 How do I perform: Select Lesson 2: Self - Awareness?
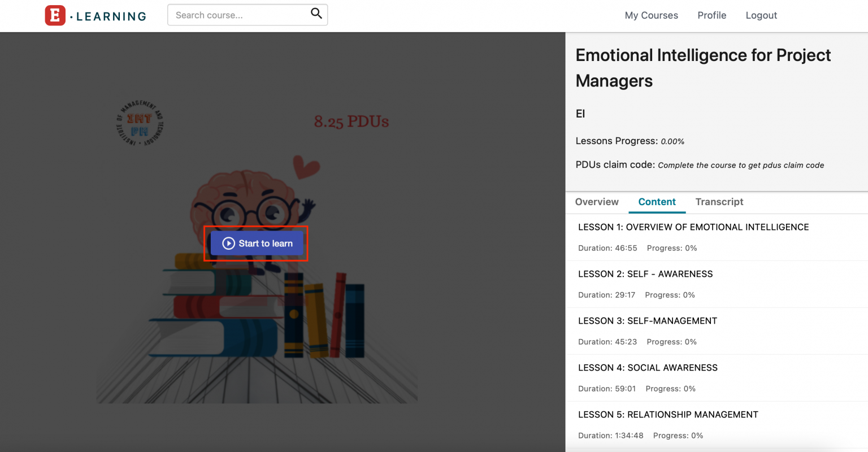coord(645,274)
